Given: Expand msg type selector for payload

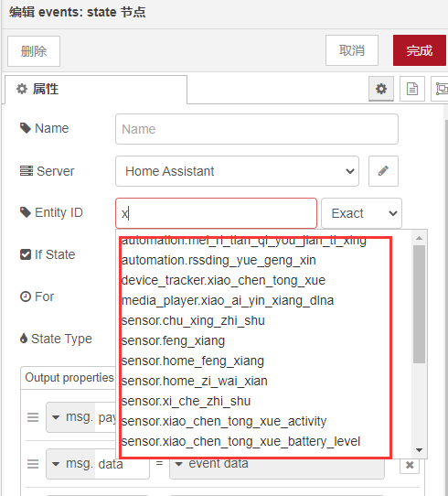Looking at the screenshot, I should 56,417.
